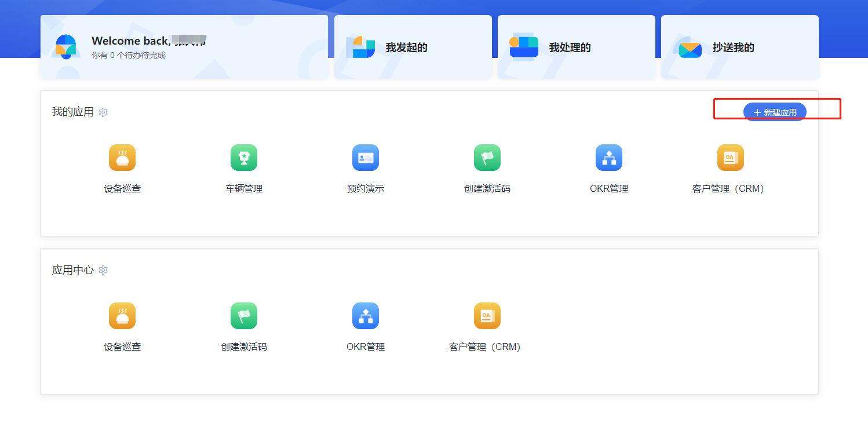The image size is (868, 434).
Task: Open the 我发起的 card
Action: pos(413,47)
